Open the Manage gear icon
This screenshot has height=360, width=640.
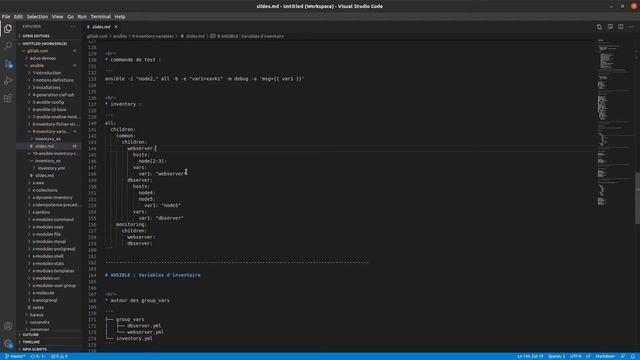point(8,344)
